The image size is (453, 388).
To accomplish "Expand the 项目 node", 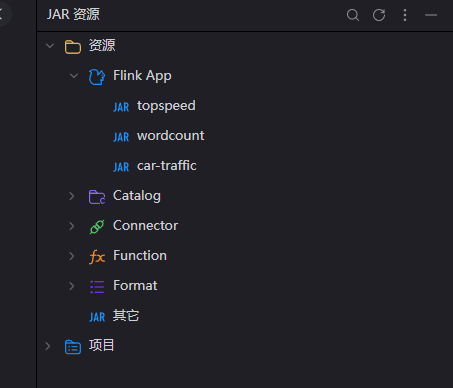I will click(x=48, y=346).
